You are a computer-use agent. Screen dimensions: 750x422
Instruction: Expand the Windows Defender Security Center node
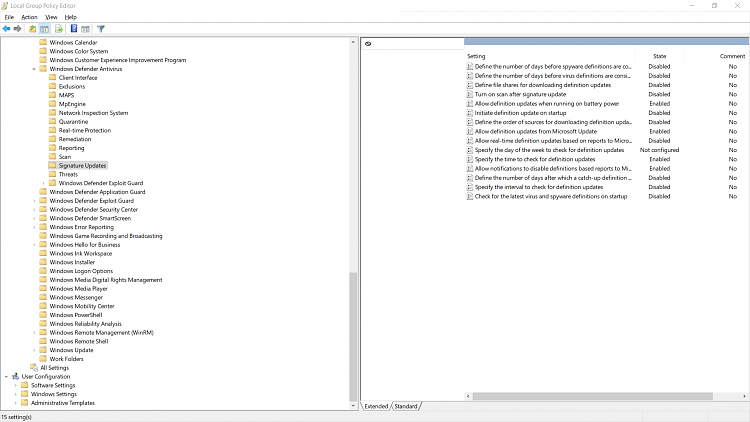pos(34,210)
